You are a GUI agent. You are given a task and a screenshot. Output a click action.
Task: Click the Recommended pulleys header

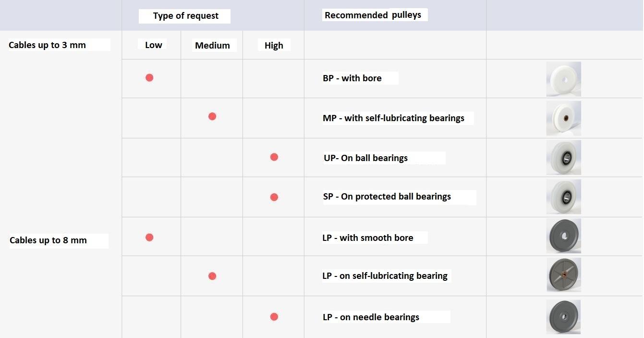tap(373, 15)
